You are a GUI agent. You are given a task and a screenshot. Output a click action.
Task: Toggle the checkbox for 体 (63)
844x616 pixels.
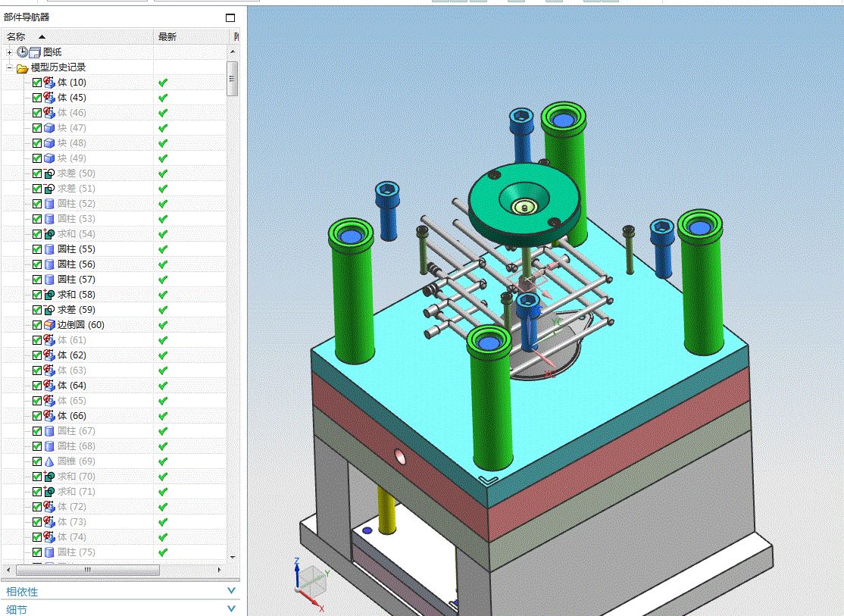[37, 371]
